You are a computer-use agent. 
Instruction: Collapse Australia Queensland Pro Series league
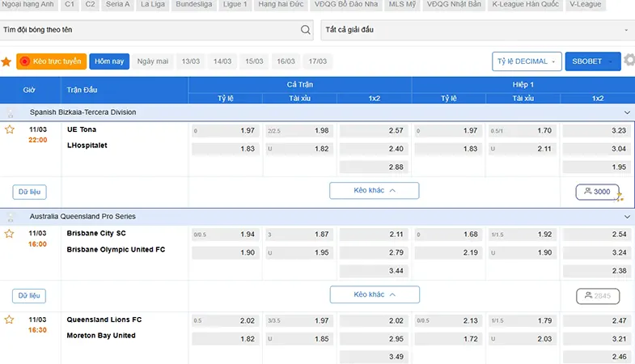(x=627, y=217)
